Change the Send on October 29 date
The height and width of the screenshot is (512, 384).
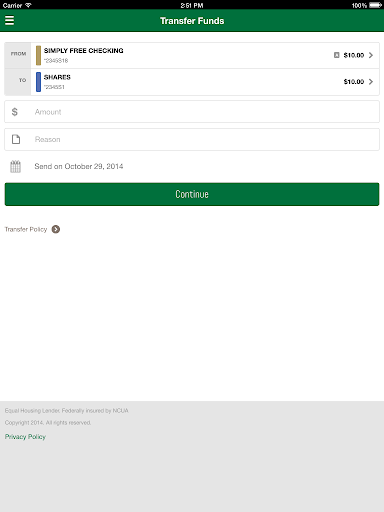[79, 166]
